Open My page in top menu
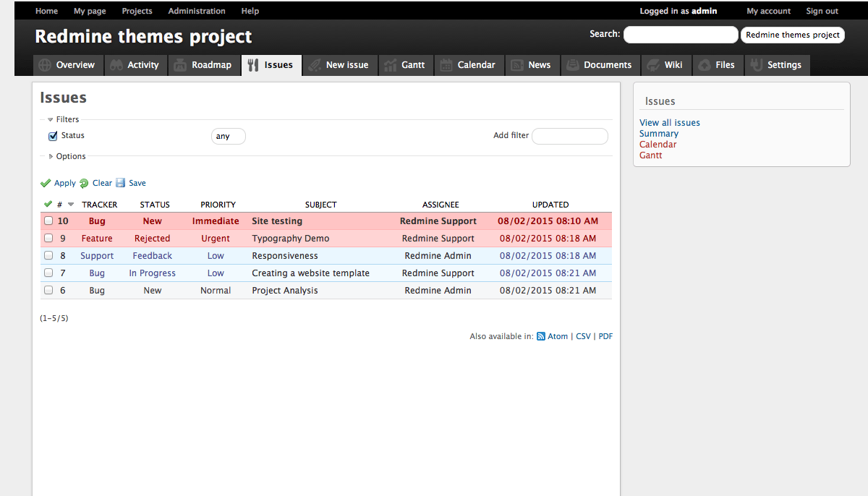The image size is (868, 496). 90,11
